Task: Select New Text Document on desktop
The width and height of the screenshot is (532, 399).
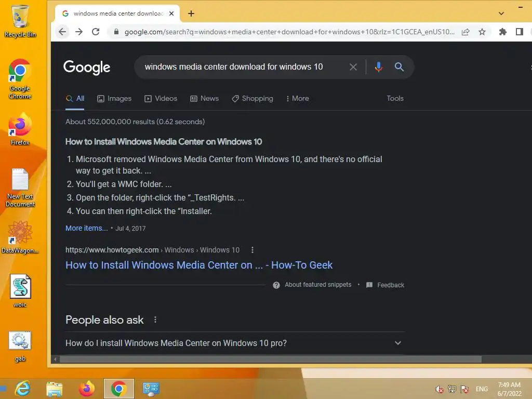Action: [20, 188]
